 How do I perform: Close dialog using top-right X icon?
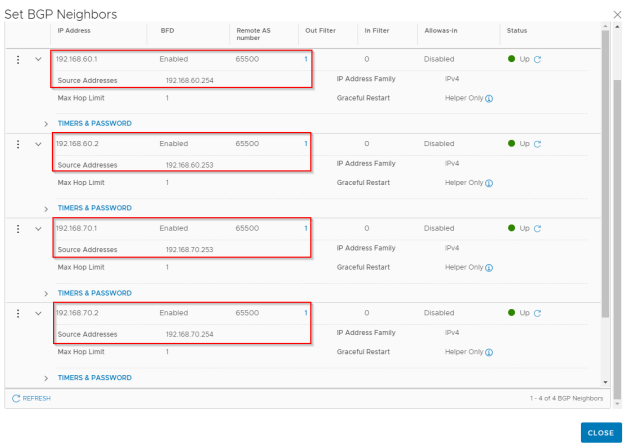point(615,13)
